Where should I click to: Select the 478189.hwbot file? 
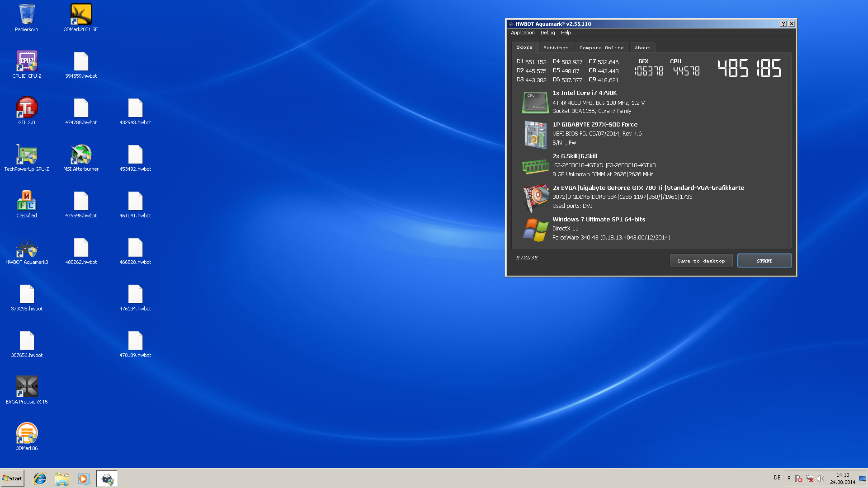(x=135, y=344)
